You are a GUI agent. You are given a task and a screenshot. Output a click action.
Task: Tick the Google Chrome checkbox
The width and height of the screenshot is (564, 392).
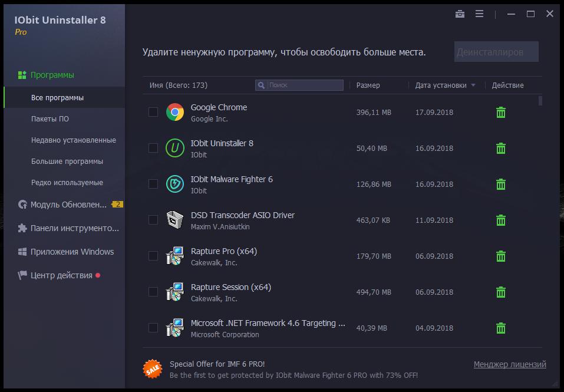coord(153,112)
